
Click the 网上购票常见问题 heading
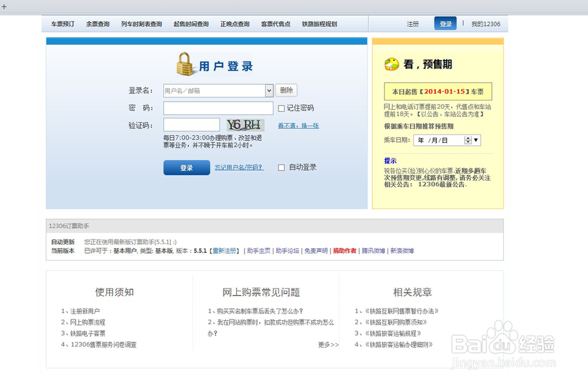click(261, 293)
